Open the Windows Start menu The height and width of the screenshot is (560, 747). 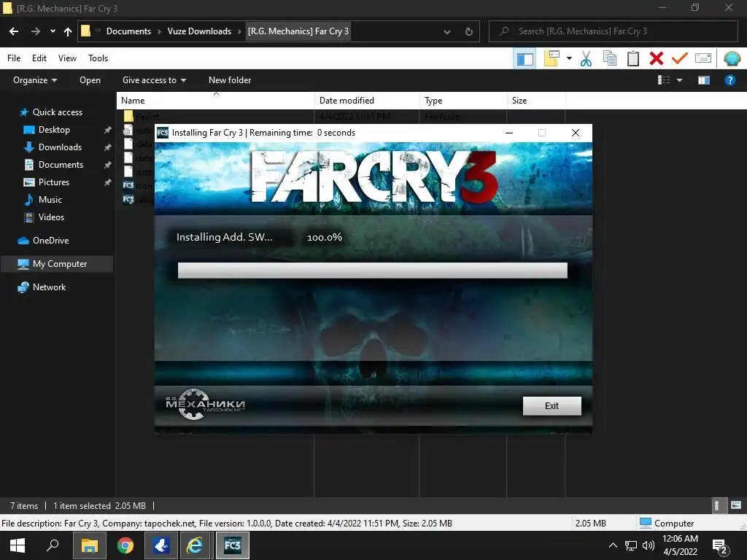tap(18, 545)
